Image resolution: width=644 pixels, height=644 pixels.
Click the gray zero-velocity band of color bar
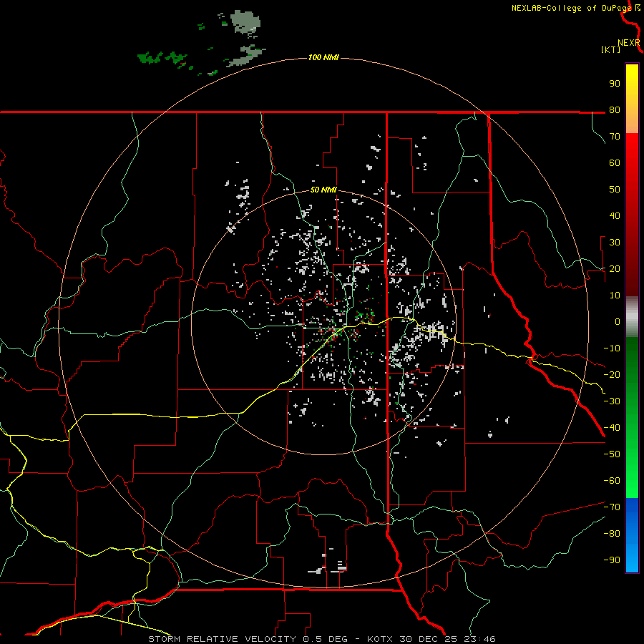(x=632, y=317)
